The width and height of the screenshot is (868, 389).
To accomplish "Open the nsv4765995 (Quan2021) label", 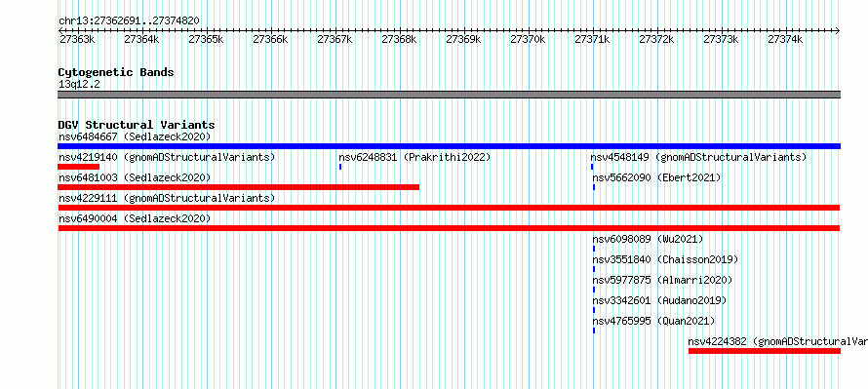I will 653,321.
